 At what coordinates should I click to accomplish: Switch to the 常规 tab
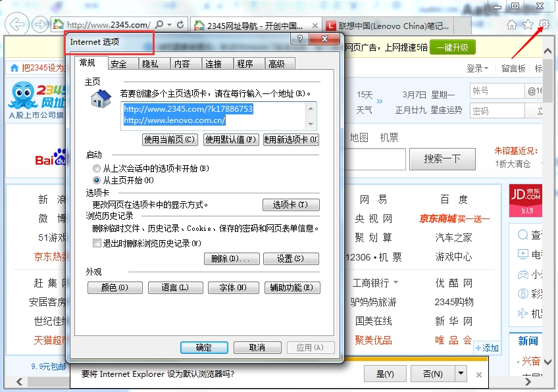(88, 62)
